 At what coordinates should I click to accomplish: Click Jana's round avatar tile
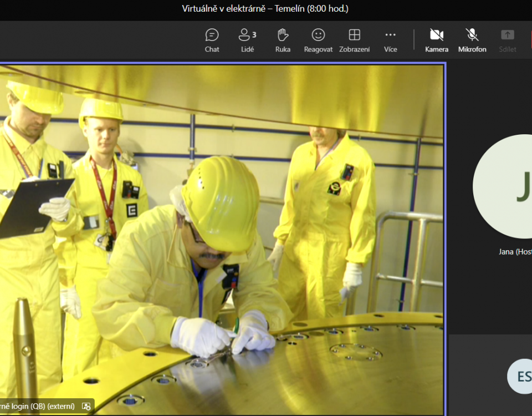point(502,186)
